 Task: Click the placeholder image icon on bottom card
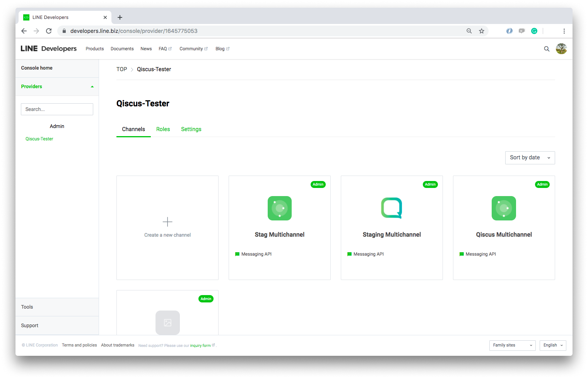[168, 323]
